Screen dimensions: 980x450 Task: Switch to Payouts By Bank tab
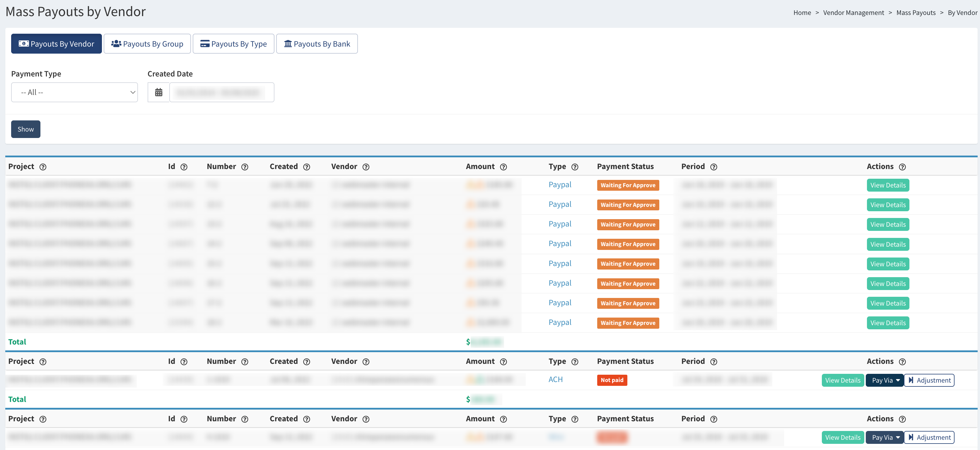[x=317, y=44]
